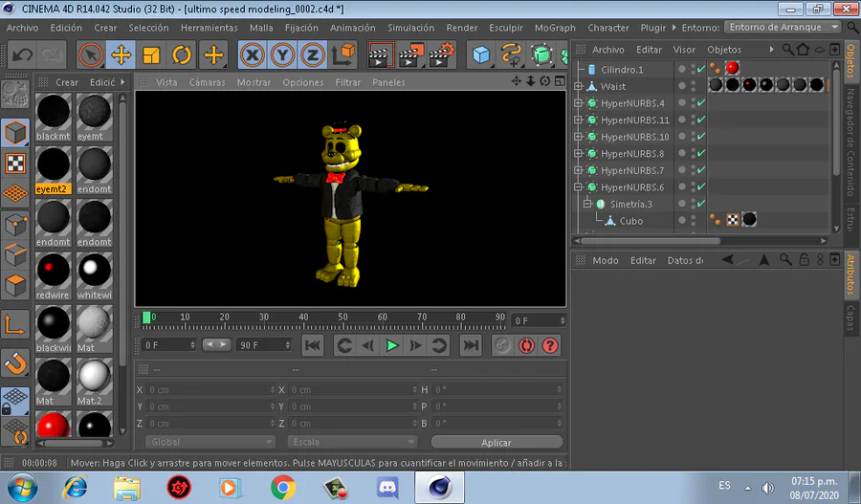
Task: Open the Escala dropdown
Action: tap(352, 442)
